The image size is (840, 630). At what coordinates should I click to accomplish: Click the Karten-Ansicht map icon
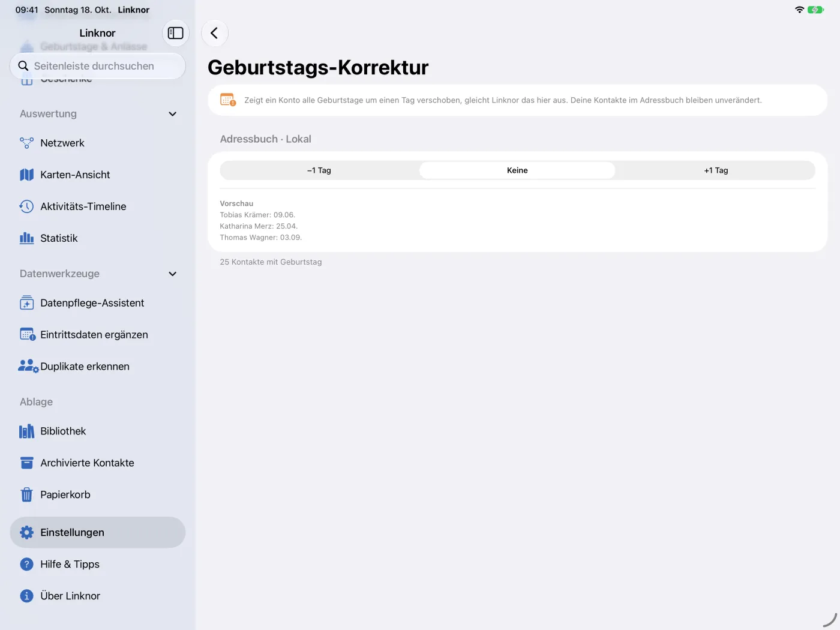(x=26, y=175)
